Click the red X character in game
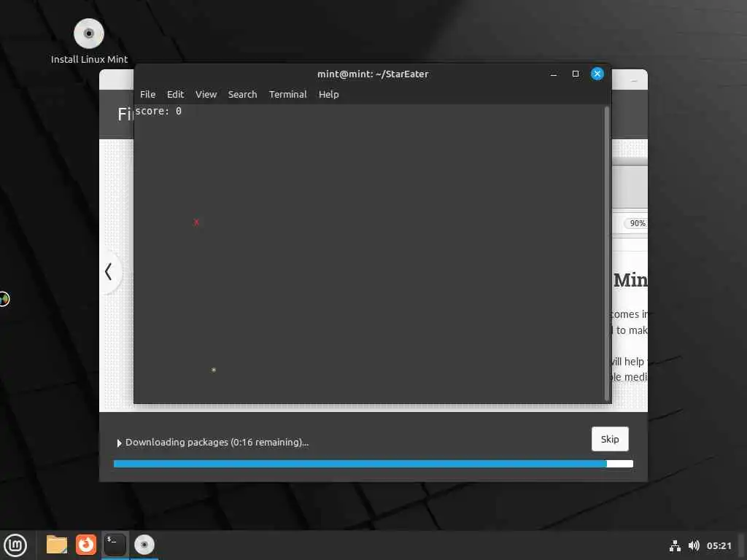 (x=196, y=222)
